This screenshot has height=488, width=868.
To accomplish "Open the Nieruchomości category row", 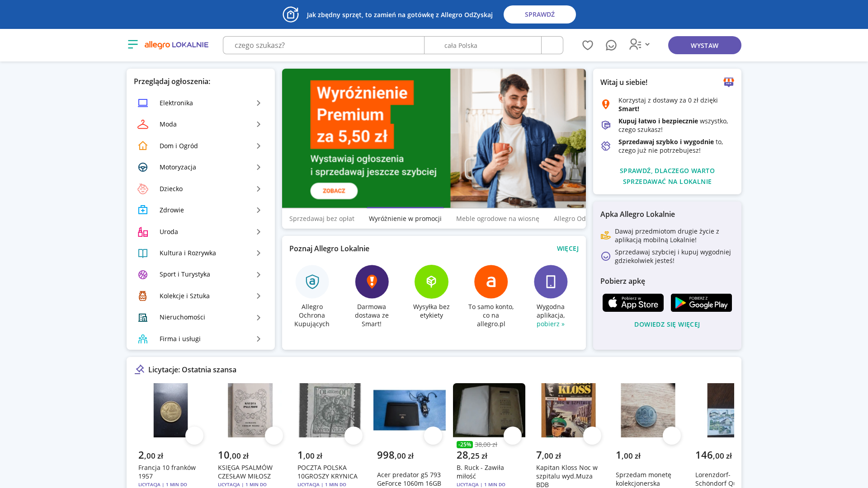I will pos(201,318).
